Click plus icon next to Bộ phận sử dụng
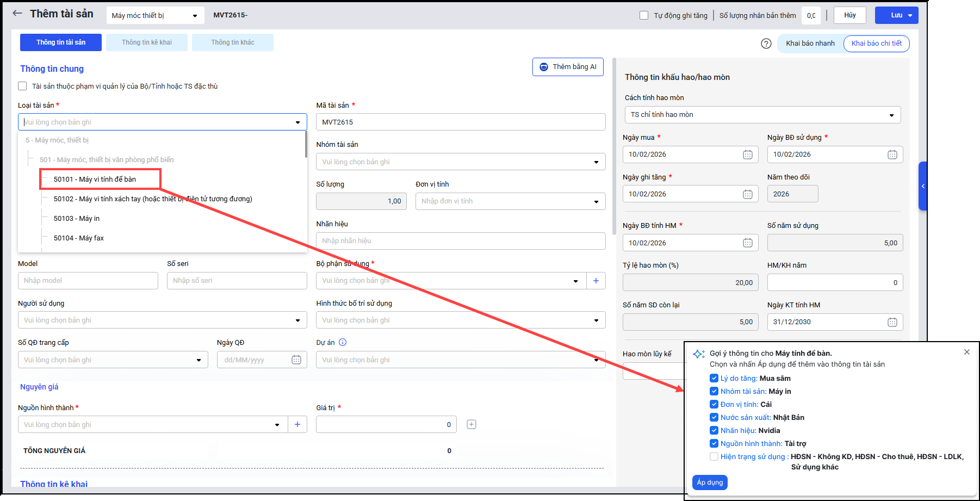The width and height of the screenshot is (980, 501). (x=596, y=281)
